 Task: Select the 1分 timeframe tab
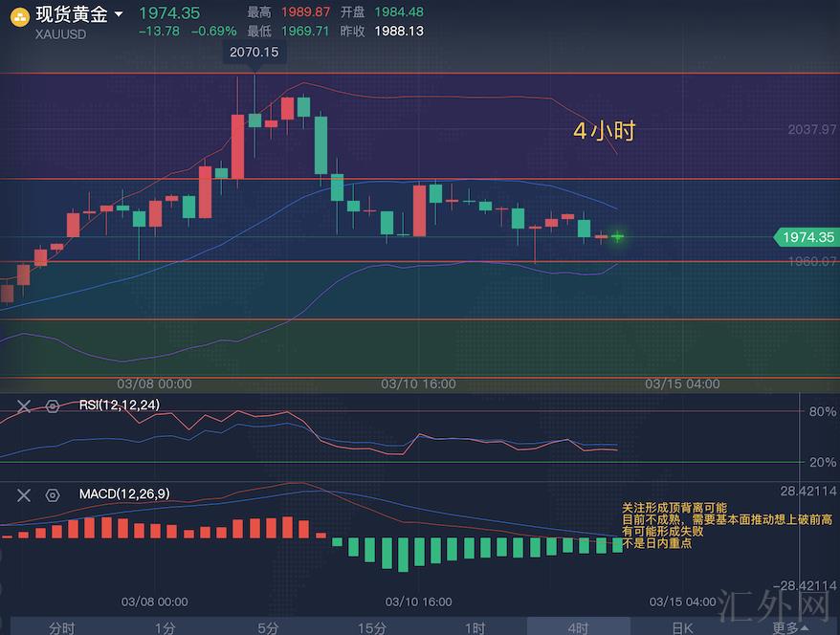pyautogui.click(x=165, y=627)
